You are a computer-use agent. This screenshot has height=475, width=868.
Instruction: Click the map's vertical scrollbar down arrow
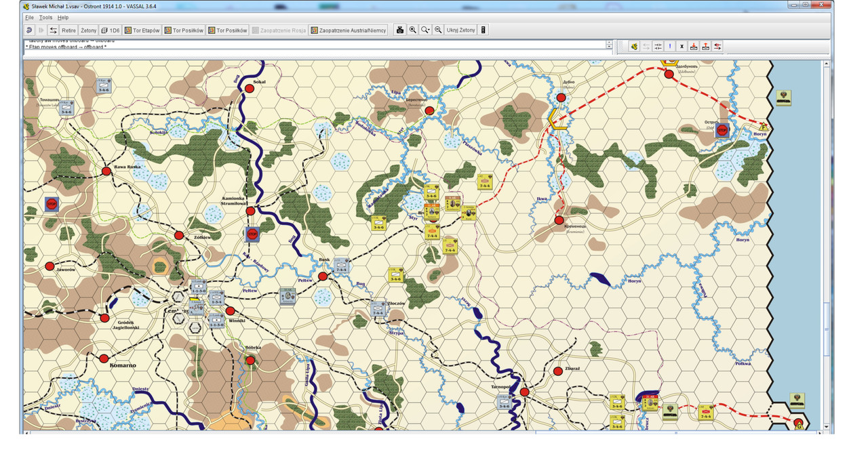click(x=826, y=427)
